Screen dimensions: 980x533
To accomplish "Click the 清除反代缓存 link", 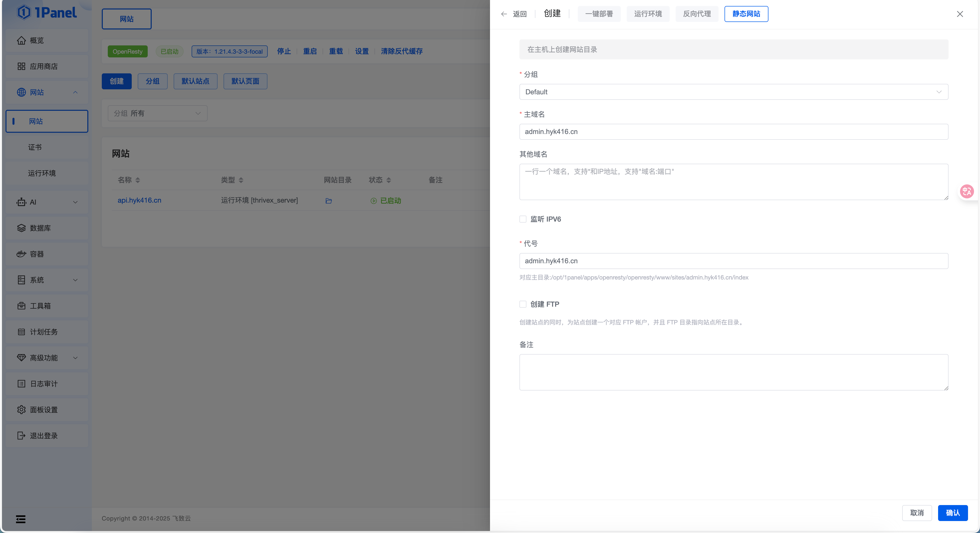I will click(x=402, y=51).
